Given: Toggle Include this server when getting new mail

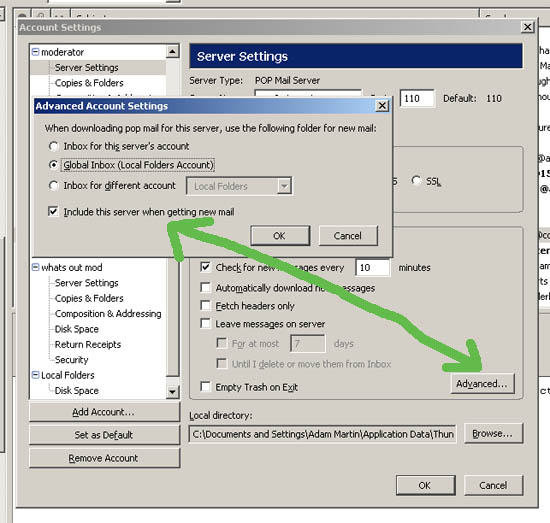Looking at the screenshot, I should point(53,212).
